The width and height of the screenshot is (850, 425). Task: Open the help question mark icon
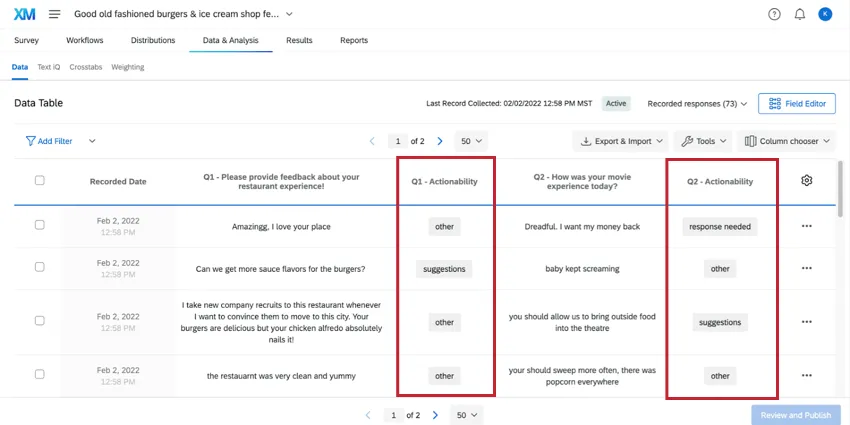[x=774, y=14]
